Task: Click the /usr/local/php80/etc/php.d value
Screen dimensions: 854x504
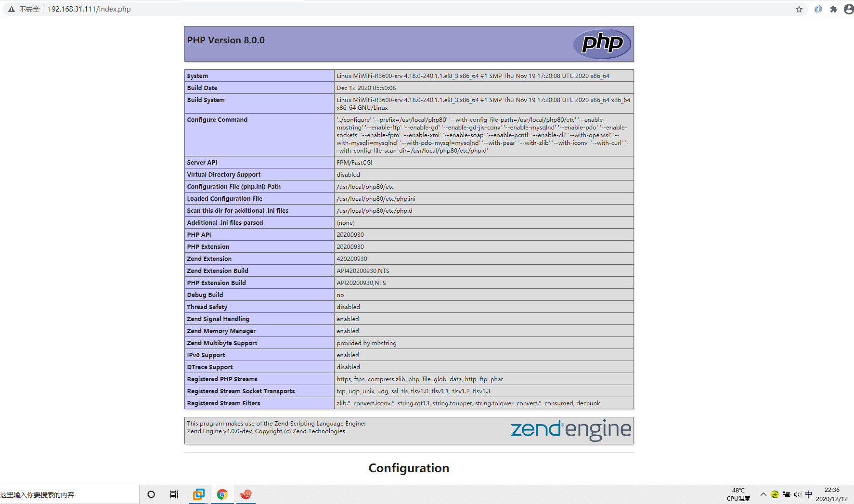Action: pyautogui.click(x=375, y=211)
